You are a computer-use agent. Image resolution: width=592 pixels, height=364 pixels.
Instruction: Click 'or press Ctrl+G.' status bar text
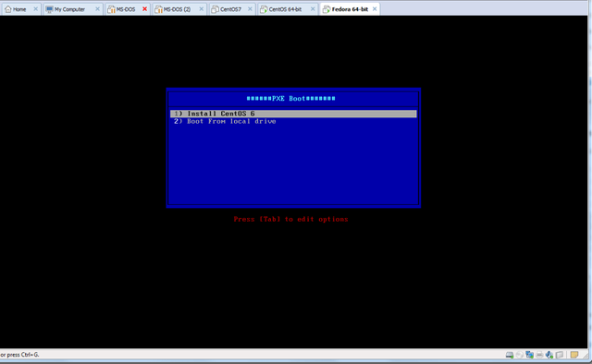pyautogui.click(x=19, y=355)
